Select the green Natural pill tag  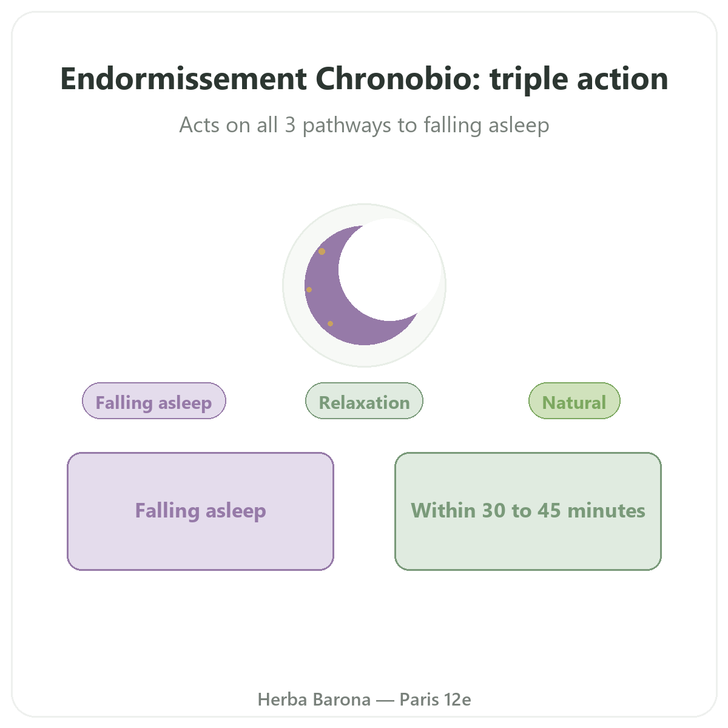pos(574,401)
